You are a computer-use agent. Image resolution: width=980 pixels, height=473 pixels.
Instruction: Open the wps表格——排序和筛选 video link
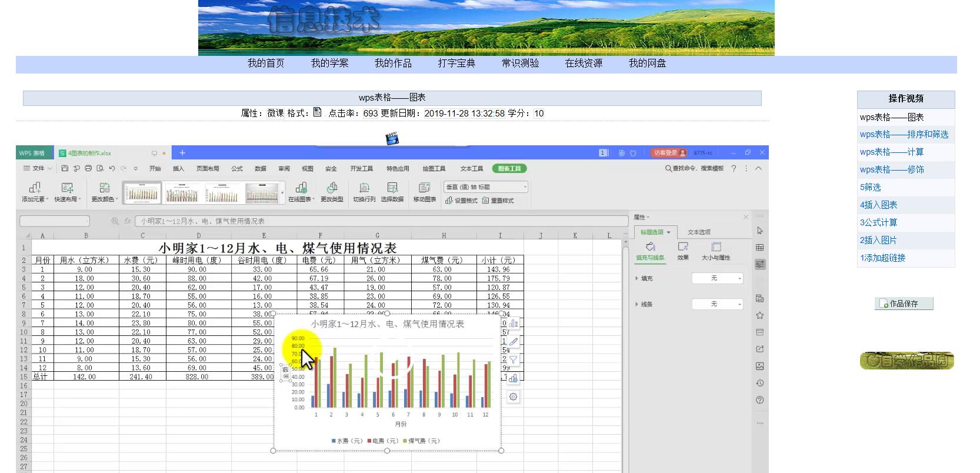coord(904,134)
